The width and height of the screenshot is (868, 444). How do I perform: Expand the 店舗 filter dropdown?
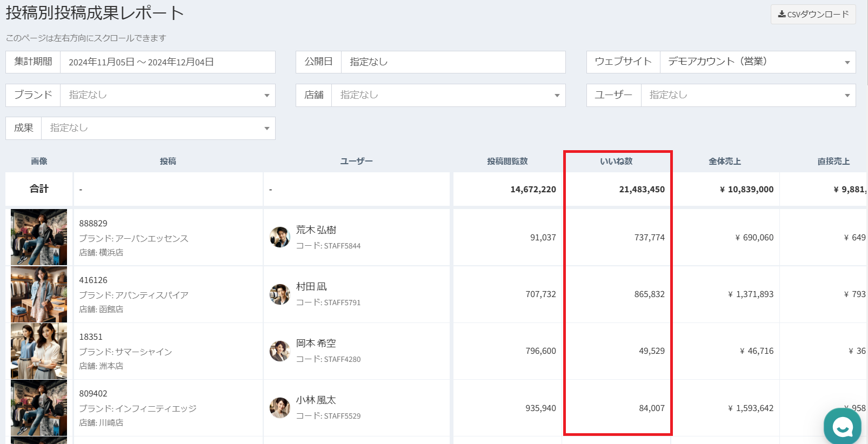(448, 95)
